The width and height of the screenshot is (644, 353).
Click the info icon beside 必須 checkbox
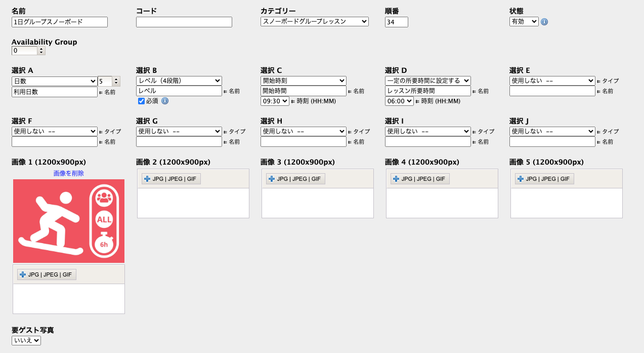[x=165, y=101]
